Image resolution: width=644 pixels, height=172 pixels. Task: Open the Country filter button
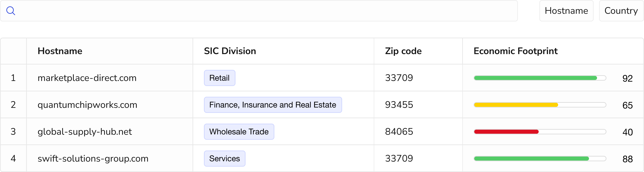tap(621, 11)
